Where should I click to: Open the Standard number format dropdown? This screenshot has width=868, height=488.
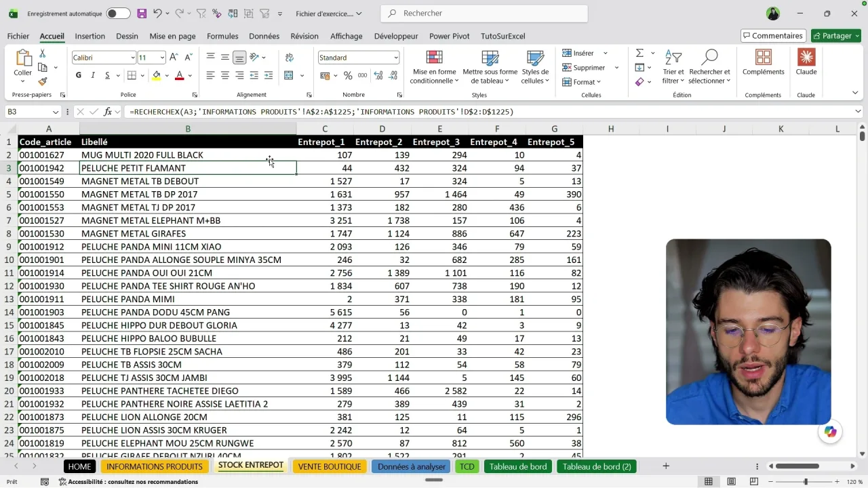tap(395, 58)
